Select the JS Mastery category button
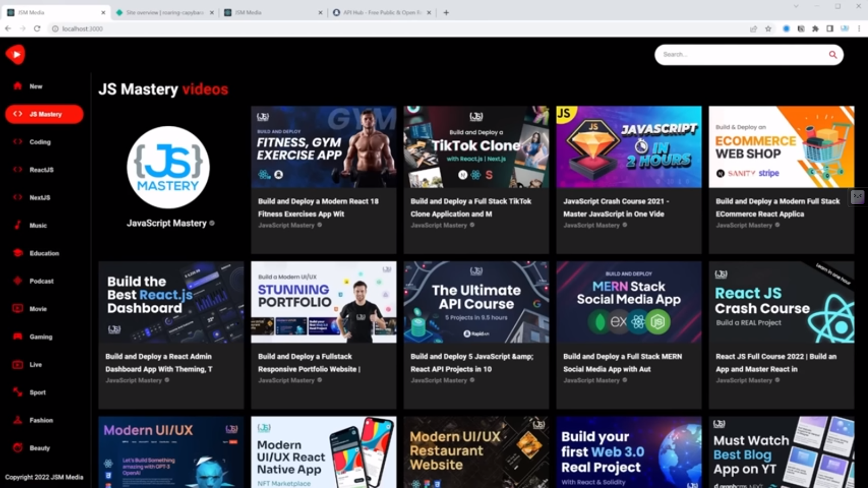868x488 pixels. 44,114
